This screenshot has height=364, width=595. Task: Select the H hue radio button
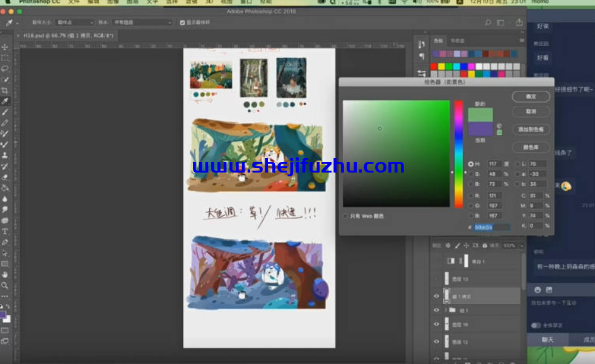pyautogui.click(x=471, y=164)
